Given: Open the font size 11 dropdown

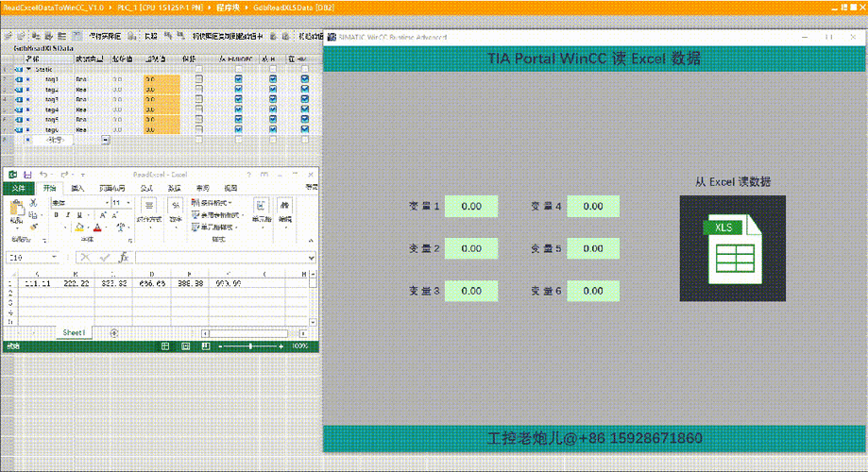Looking at the screenshot, I should (128, 202).
